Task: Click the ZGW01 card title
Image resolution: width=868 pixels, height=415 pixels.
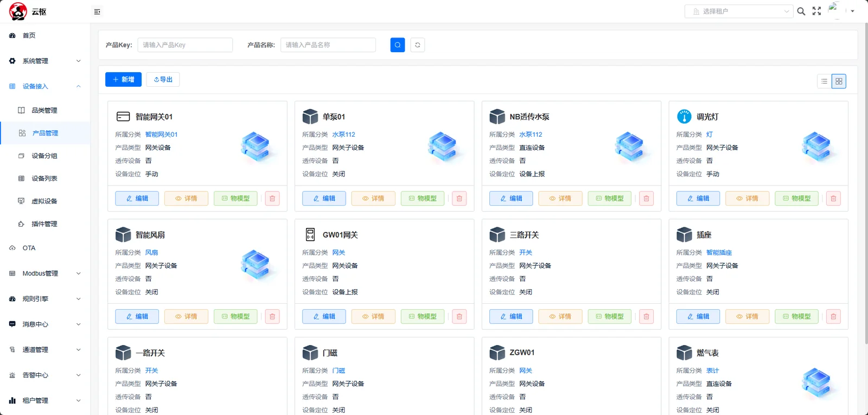Action: (x=522, y=353)
